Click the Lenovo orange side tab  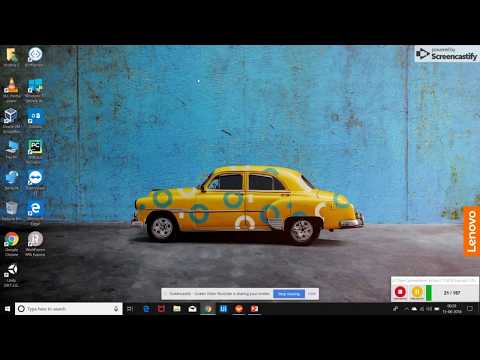click(x=472, y=231)
